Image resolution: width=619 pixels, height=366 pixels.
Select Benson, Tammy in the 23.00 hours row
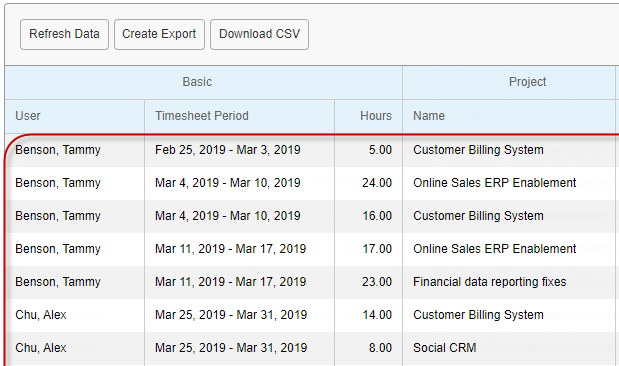click(x=58, y=282)
